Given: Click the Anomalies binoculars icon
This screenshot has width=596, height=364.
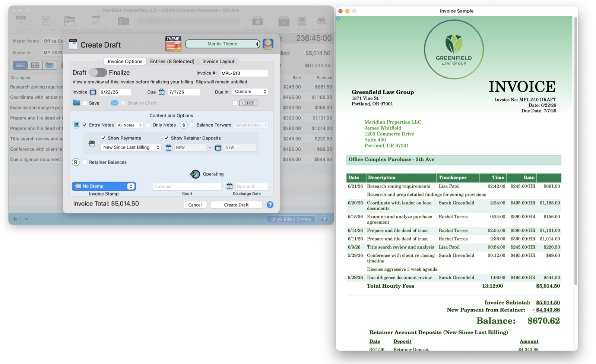Looking at the screenshot, I should (x=321, y=21).
